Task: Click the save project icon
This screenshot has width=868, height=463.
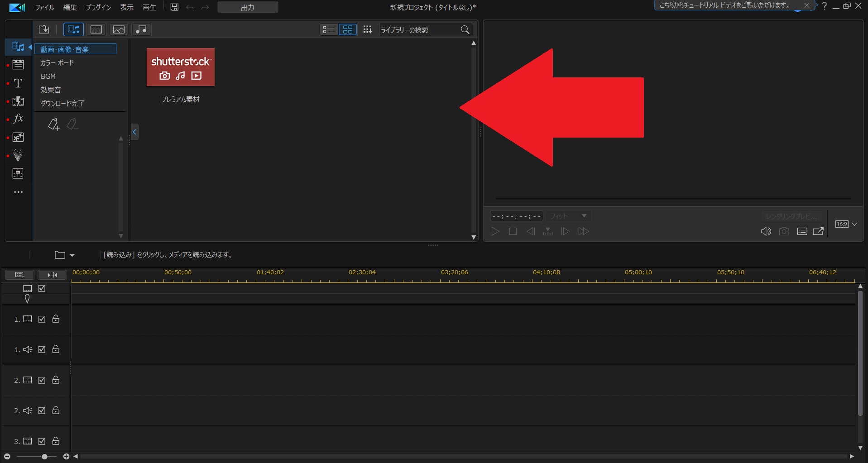Action: coord(174,7)
